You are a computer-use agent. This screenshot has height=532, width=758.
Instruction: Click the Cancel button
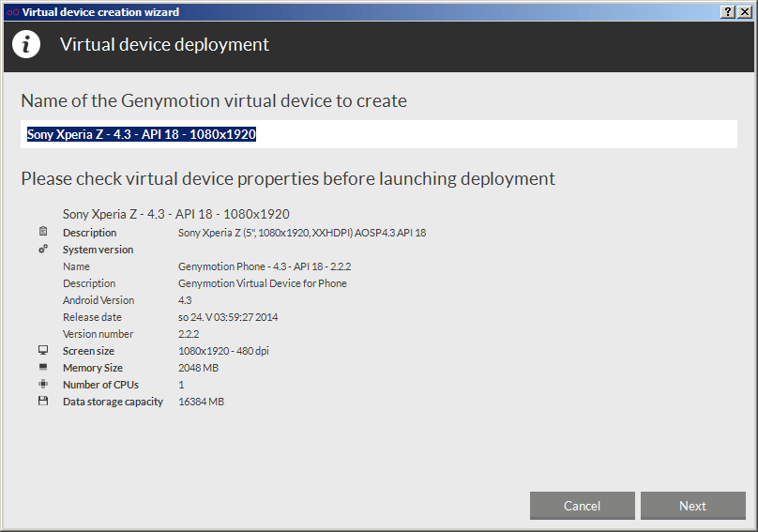point(582,506)
